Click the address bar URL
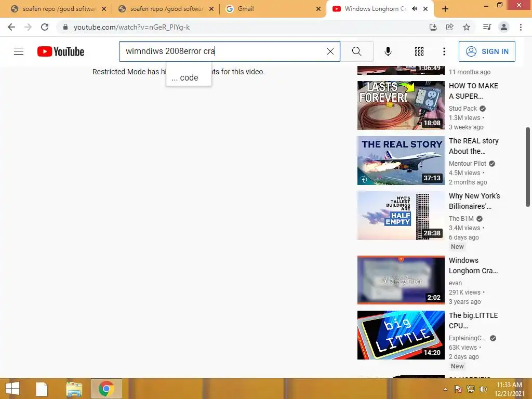The width and height of the screenshot is (532, 399). (131, 27)
